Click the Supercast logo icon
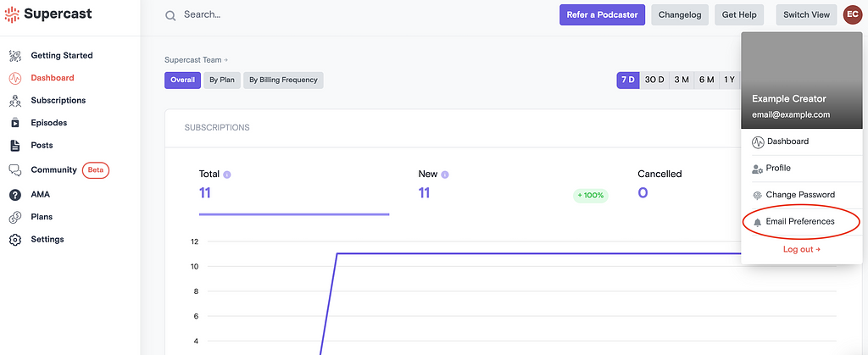 click(x=13, y=14)
